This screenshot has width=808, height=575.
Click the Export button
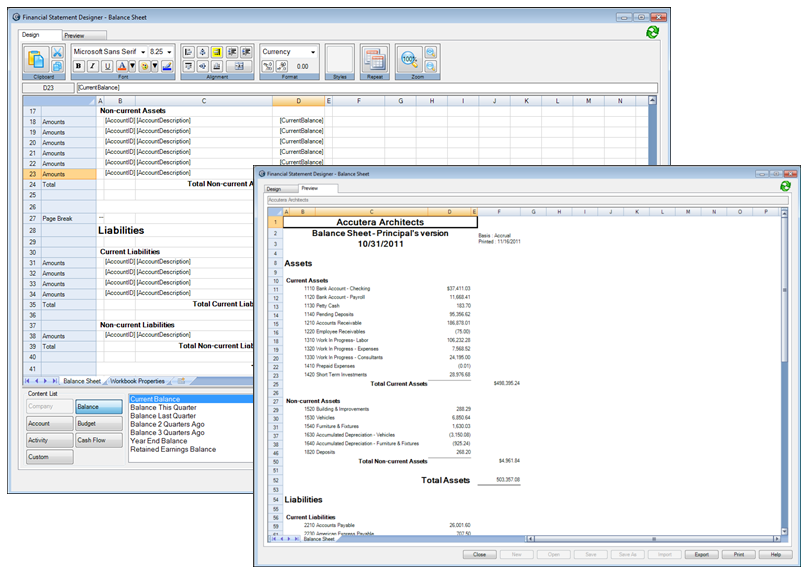[701, 553]
